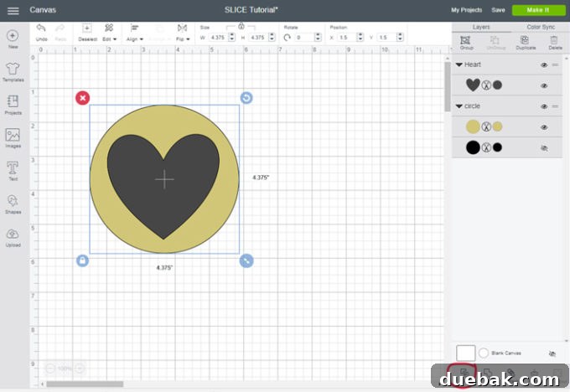The height and width of the screenshot is (392, 570).
Task: Open the Projects panel
Action: click(13, 105)
